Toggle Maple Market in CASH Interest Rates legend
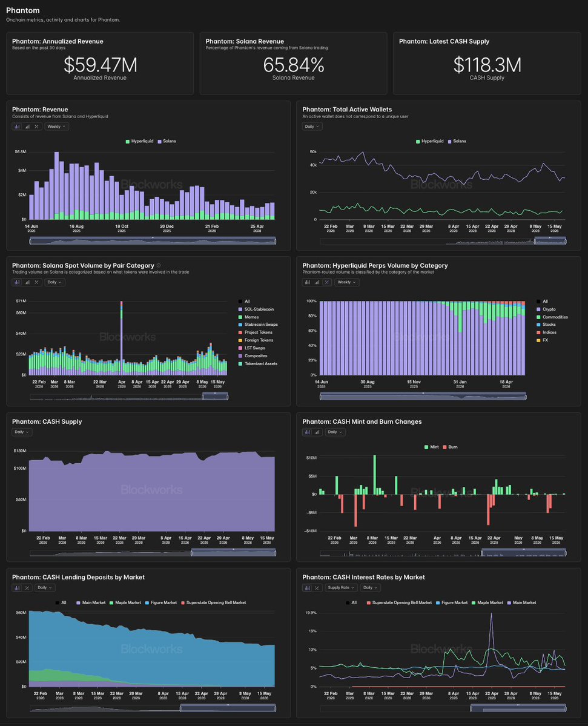This screenshot has width=588, height=726. [x=487, y=603]
